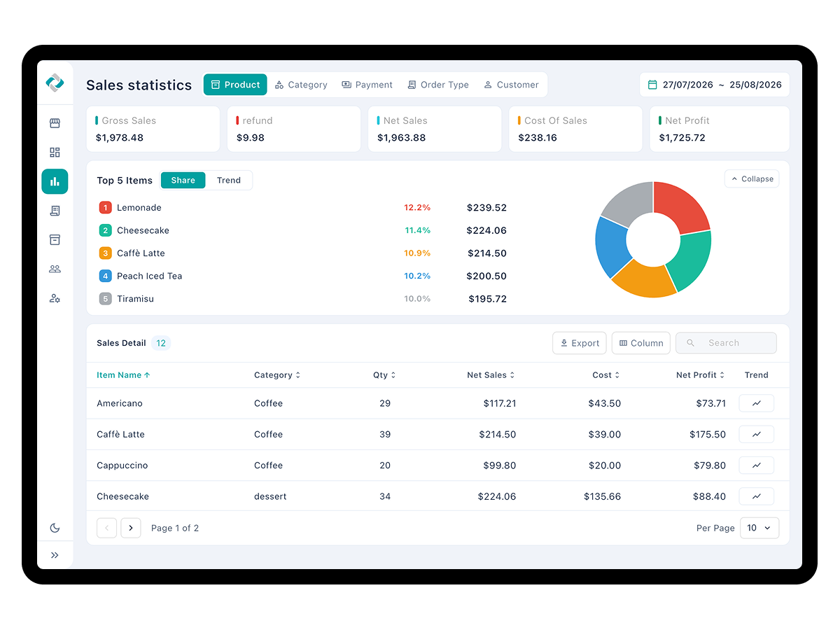840x630 pixels.
Task: Expand the sidebar with double chevron
Action: pos(55,555)
